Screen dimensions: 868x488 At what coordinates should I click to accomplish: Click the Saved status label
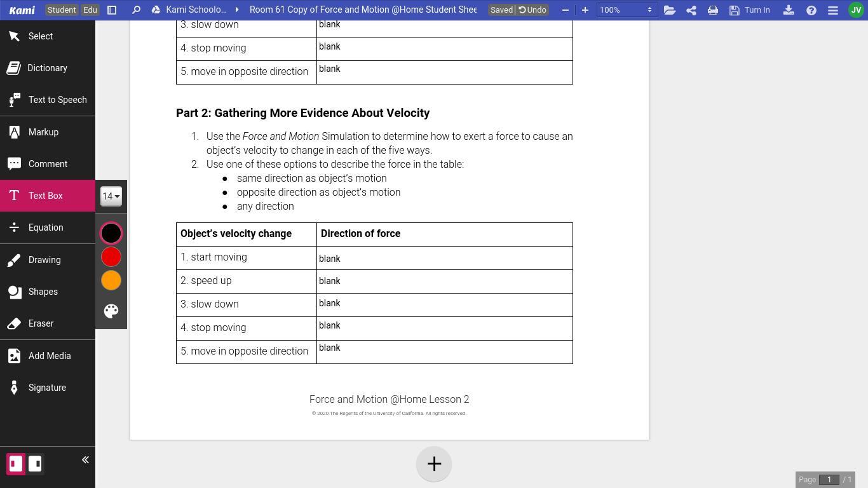pyautogui.click(x=501, y=10)
